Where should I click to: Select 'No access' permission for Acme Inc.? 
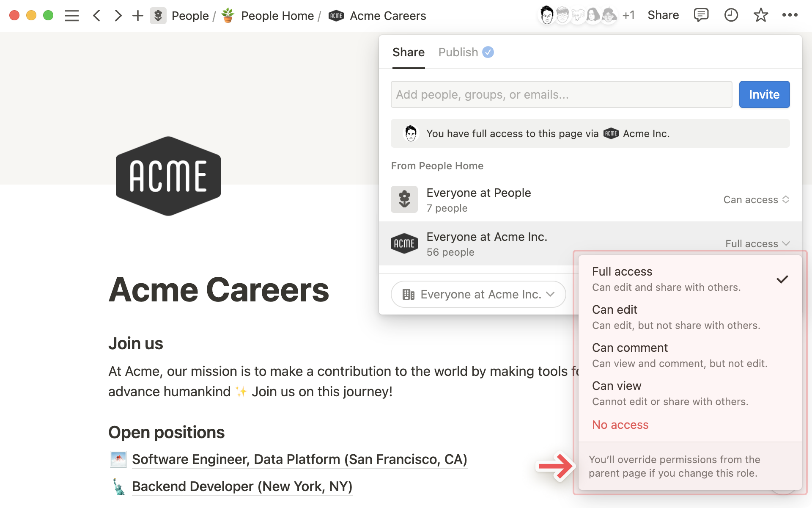coord(620,424)
